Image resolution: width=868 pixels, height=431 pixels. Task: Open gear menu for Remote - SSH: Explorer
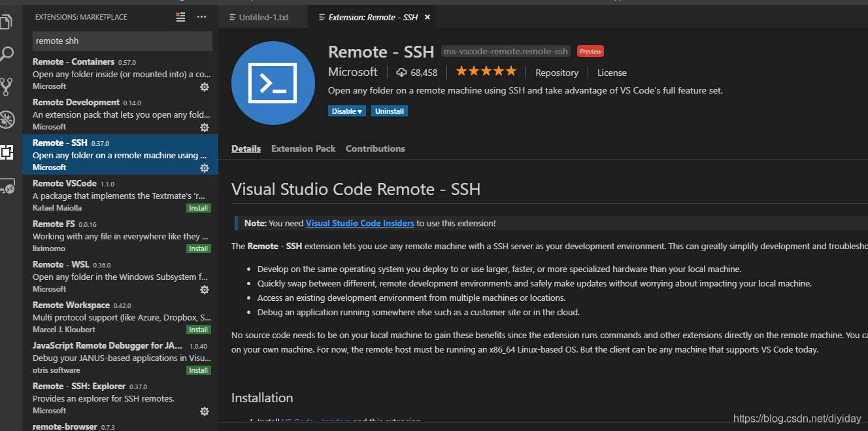pyautogui.click(x=205, y=411)
